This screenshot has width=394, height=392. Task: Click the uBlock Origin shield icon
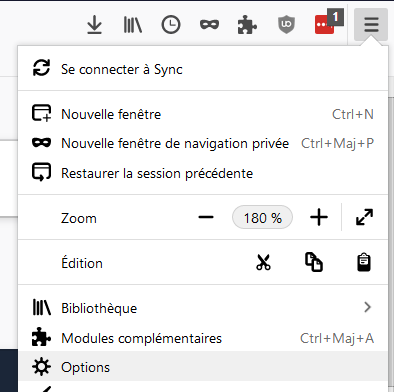click(x=286, y=25)
